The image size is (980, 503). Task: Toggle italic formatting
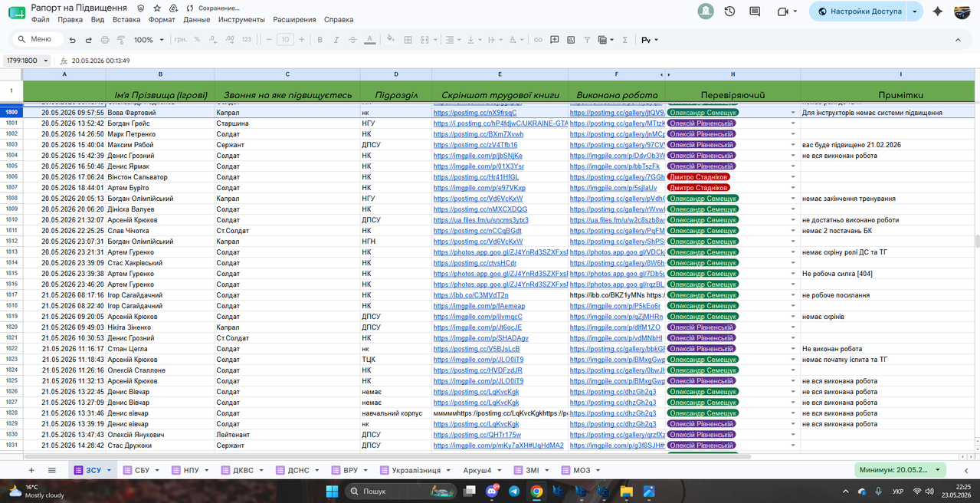[335, 40]
